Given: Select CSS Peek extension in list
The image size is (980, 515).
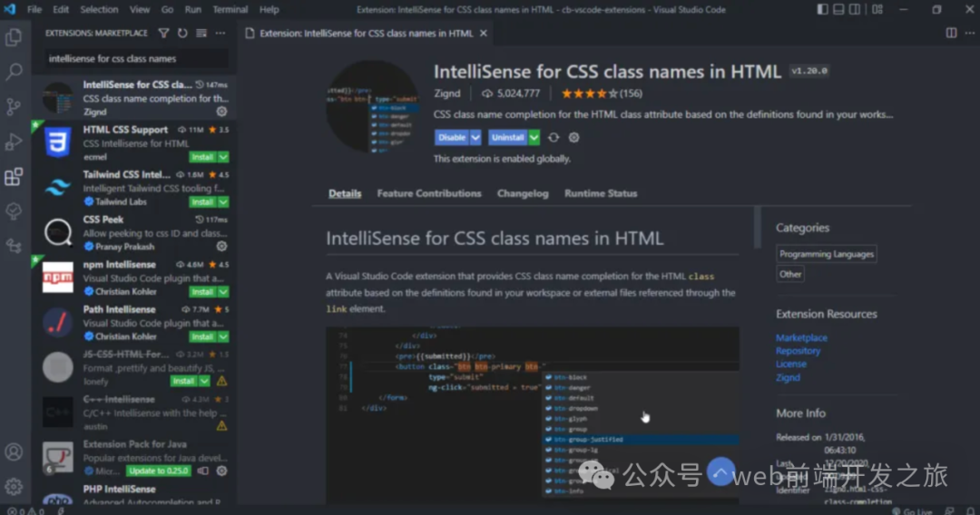Looking at the screenshot, I should [133, 233].
